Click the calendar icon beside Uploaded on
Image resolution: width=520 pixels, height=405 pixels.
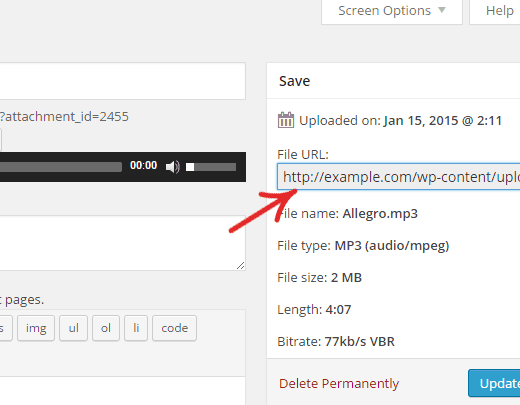pos(286,120)
